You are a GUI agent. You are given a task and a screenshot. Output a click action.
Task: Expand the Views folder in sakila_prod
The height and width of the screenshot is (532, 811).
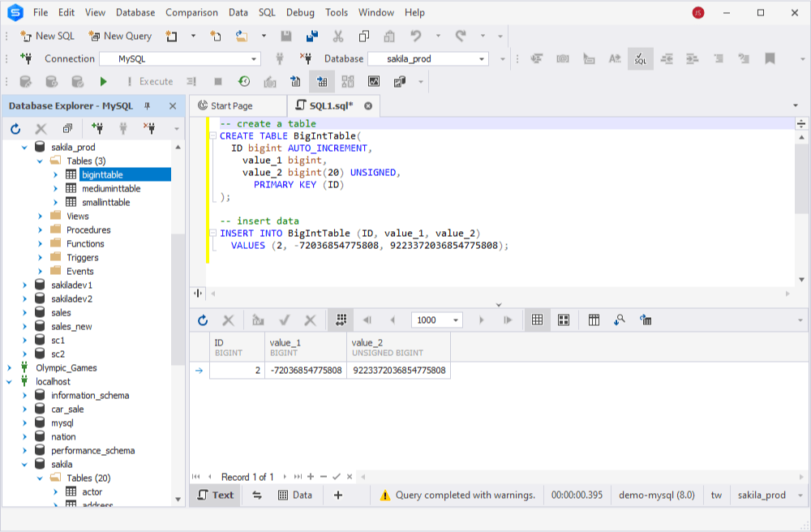(41, 216)
